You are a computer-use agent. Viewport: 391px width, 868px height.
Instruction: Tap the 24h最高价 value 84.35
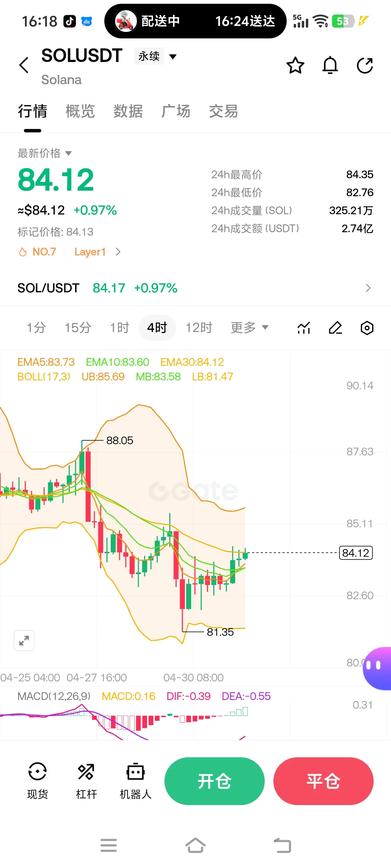pyautogui.click(x=360, y=174)
